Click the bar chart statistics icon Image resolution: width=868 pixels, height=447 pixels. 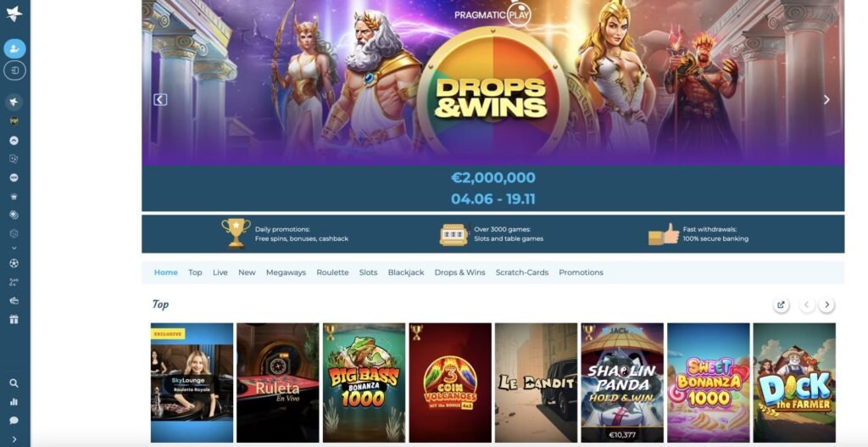(x=14, y=402)
